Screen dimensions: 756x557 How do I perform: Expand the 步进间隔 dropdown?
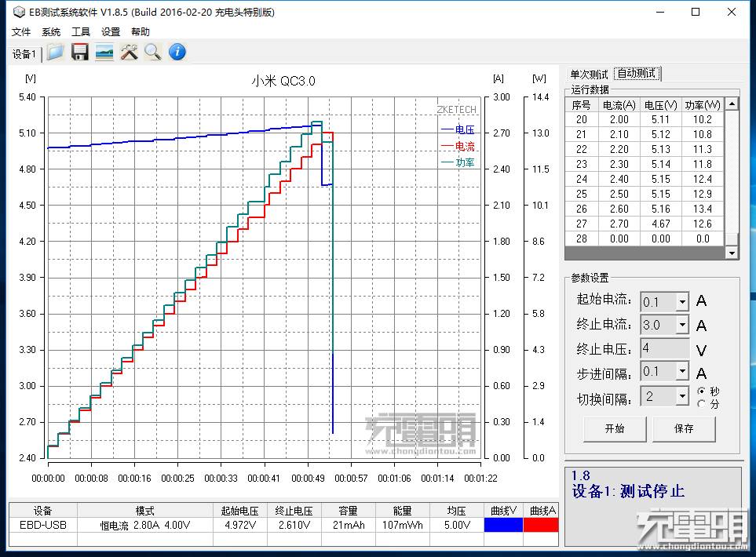pos(682,372)
